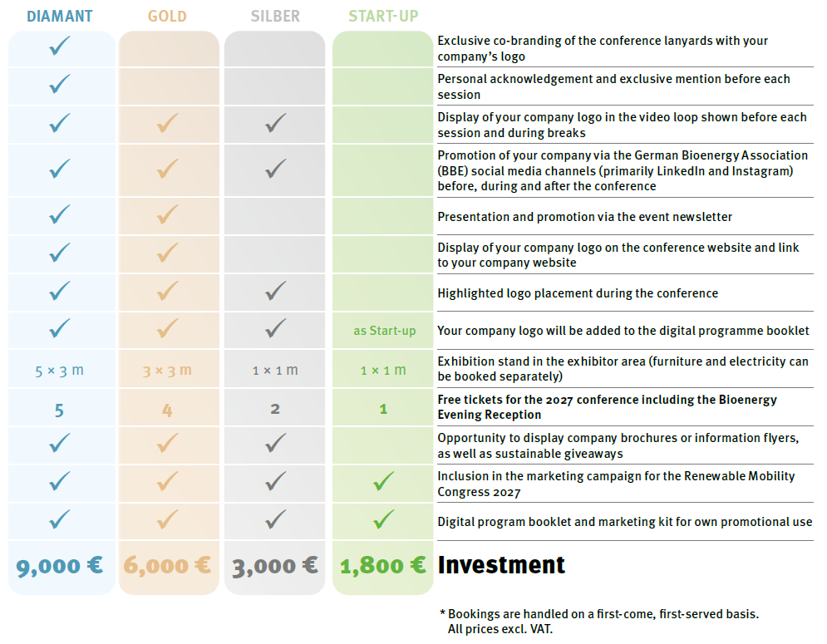Image resolution: width=827 pixels, height=644 pixels.
Task: Click the 'as Start-up' label
Action: (x=384, y=331)
